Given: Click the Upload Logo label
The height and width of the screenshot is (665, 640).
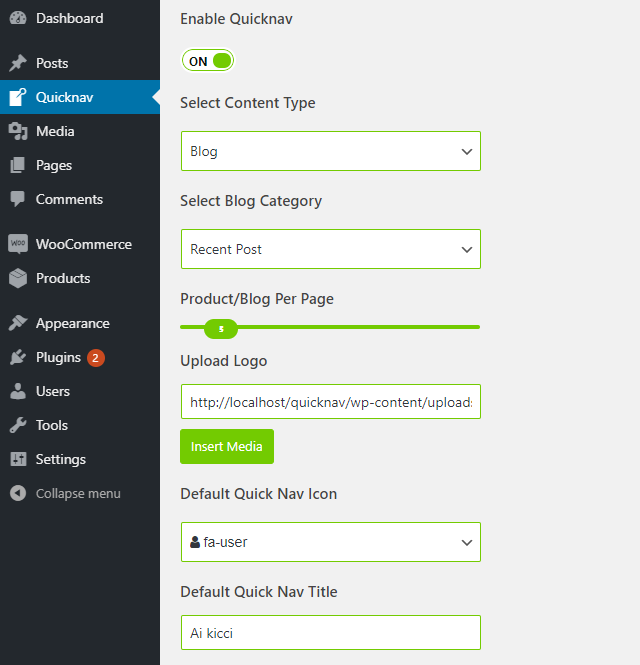Looking at the screenshot, I should pyautogui.click(x=224, y=361).
